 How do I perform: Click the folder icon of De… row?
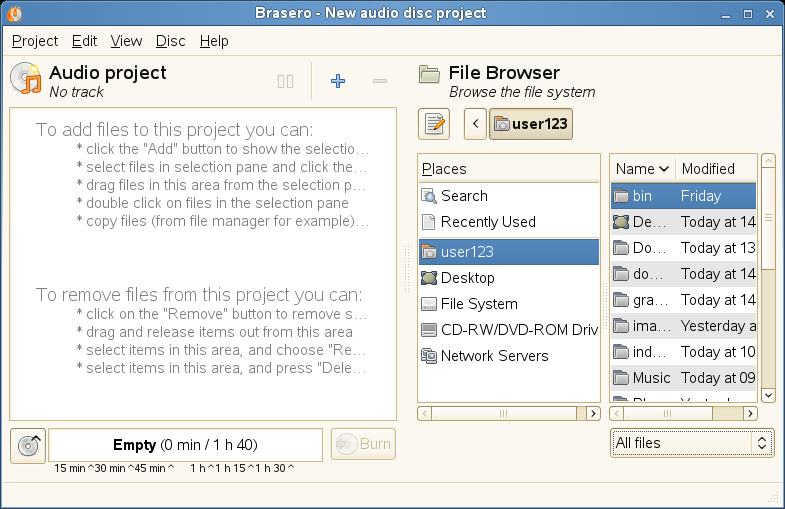coord(621,222)
